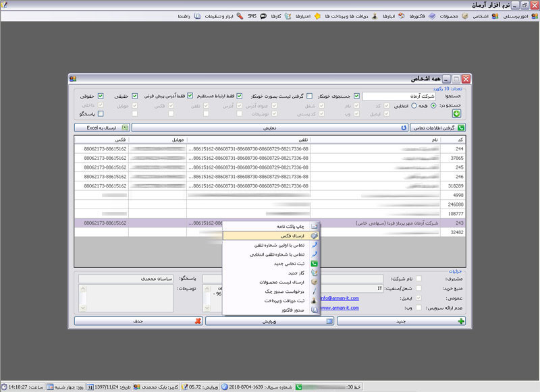Uncheck the حقیقی checkbox
540x392 pixels.
tap(134, 96)
